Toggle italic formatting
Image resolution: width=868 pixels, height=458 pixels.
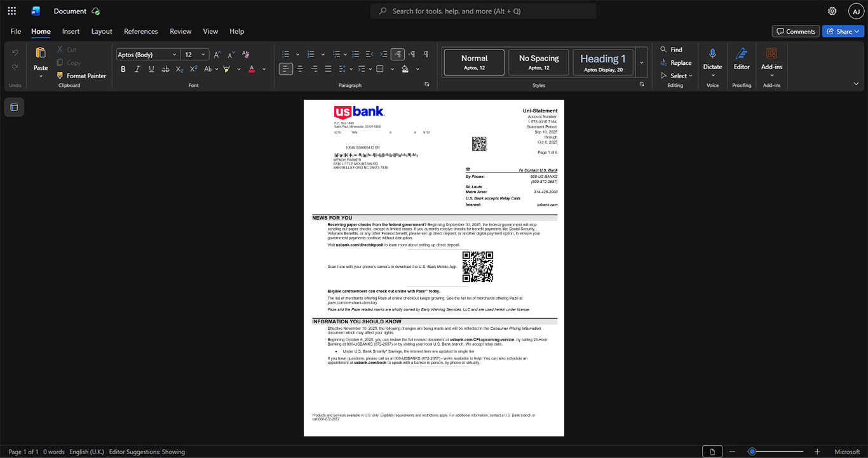pos(137,69)
